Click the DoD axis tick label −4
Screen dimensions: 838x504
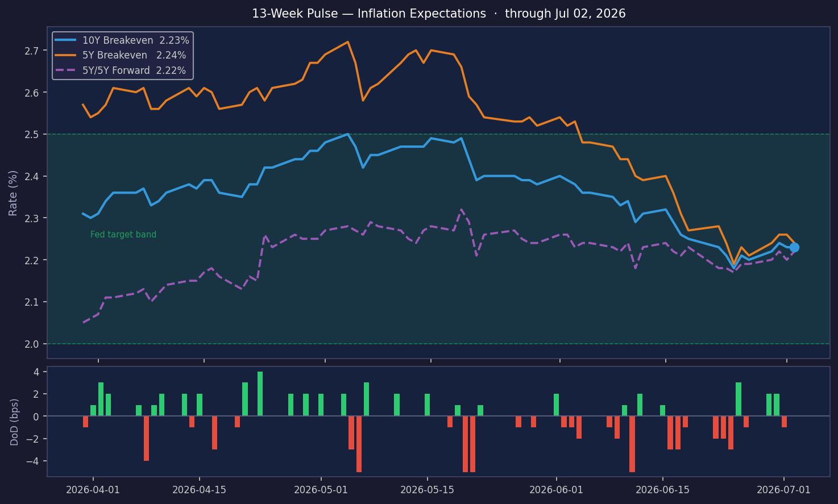(x=32, y=461)
